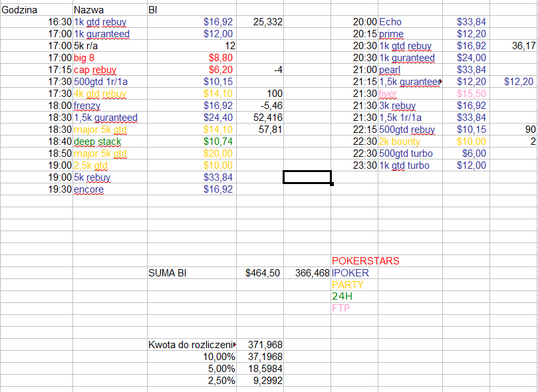Click the BI column header cell
This screenshot has width=538, height=392.
pos(192,10)
